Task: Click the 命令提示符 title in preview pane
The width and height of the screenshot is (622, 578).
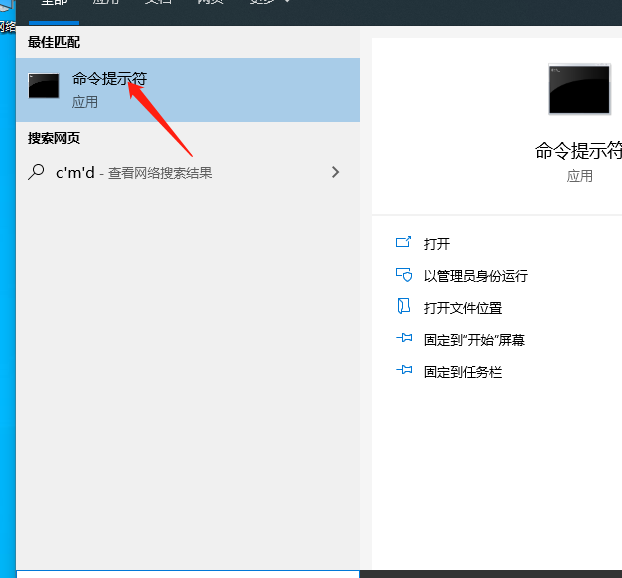Action: coord(578,150)
